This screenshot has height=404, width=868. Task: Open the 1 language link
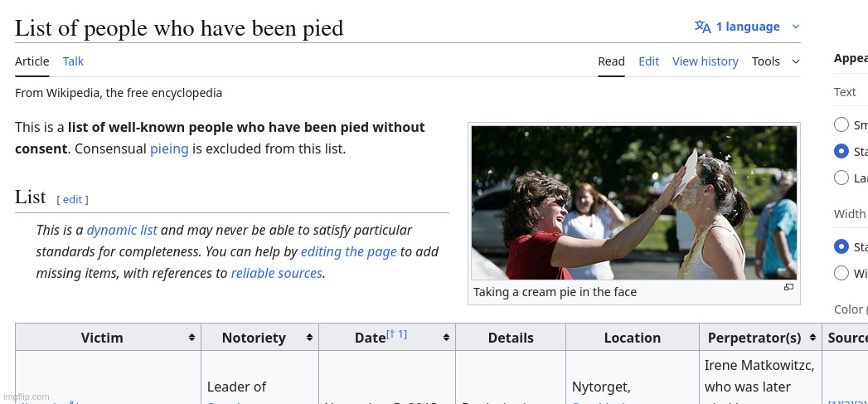(747, 27)
